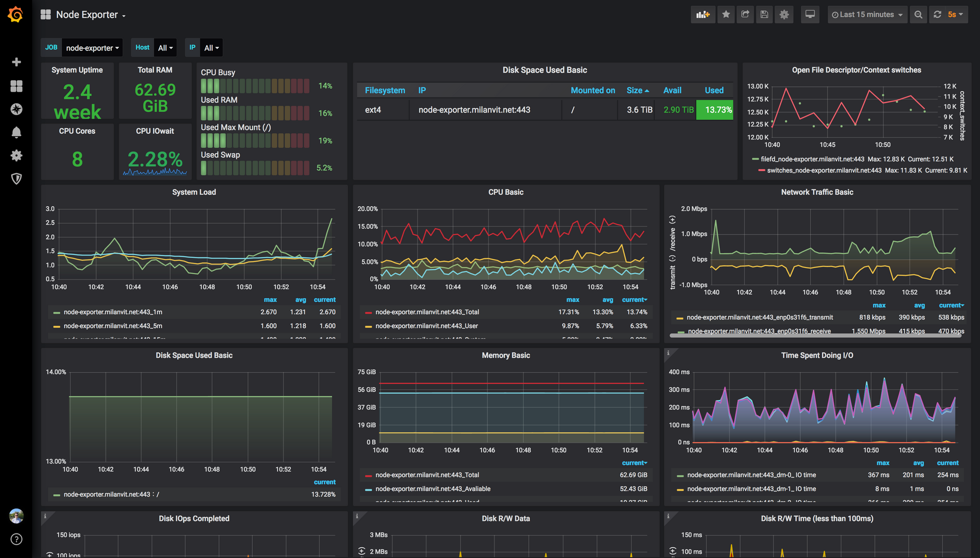The height and width of the screenshot is (558, 980).
Task: Click the info icon on Disk R/W Time panel
Action: (x=668, y=516)
